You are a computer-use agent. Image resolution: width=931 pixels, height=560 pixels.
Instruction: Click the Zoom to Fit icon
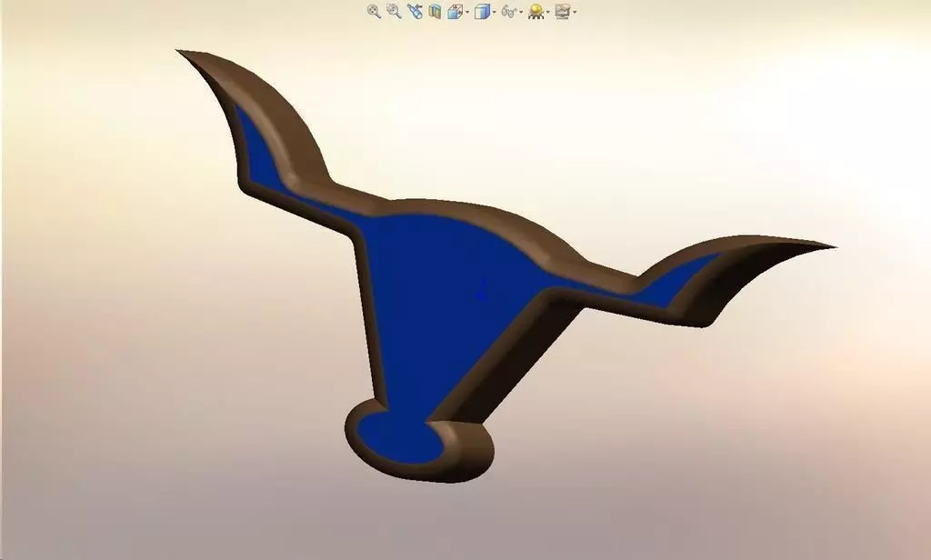coord(374,11)
